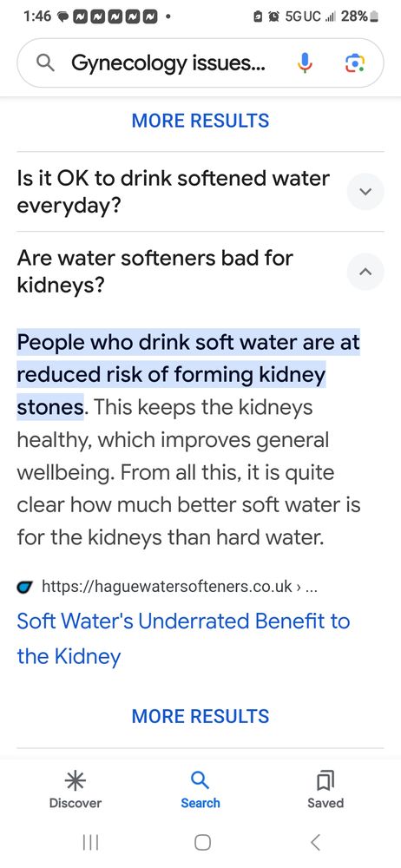
Task: Edit the Gynecology issues search query
Action: click(168, 64)
